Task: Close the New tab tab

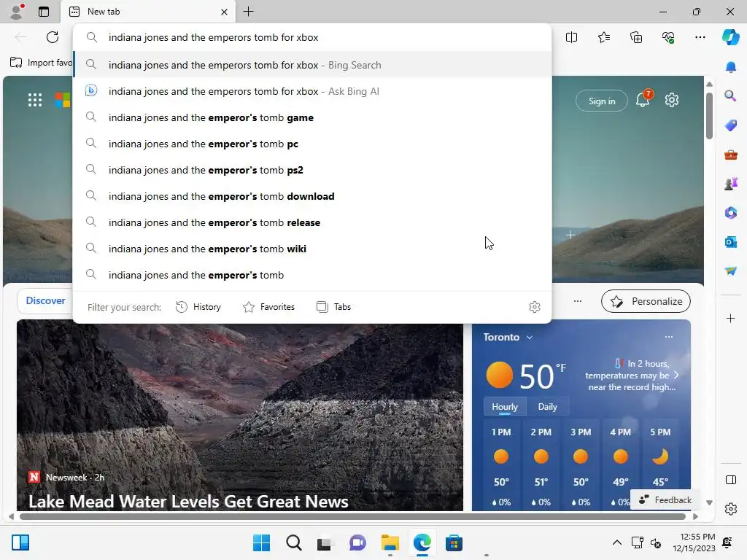Action: click(225, 12)
